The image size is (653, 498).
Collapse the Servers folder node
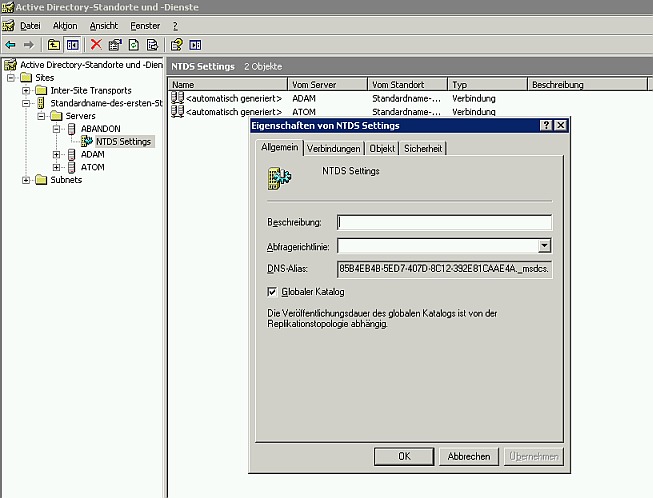[x=41, y=116]
